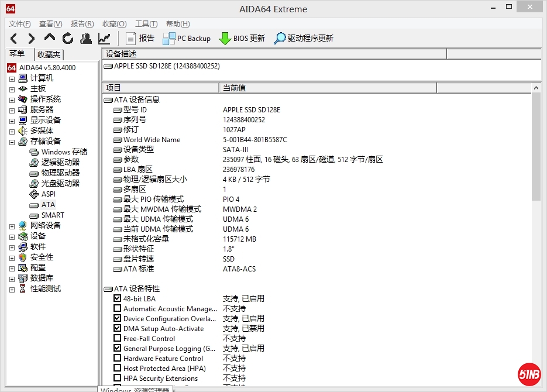
Task: Open the user manager icon in toolbar
Action: click(86, 39)
